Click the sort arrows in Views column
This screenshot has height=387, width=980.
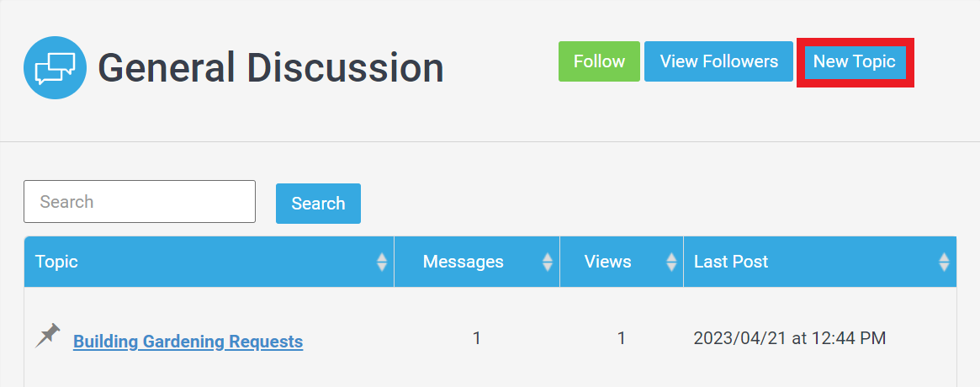tap(672, 262)
